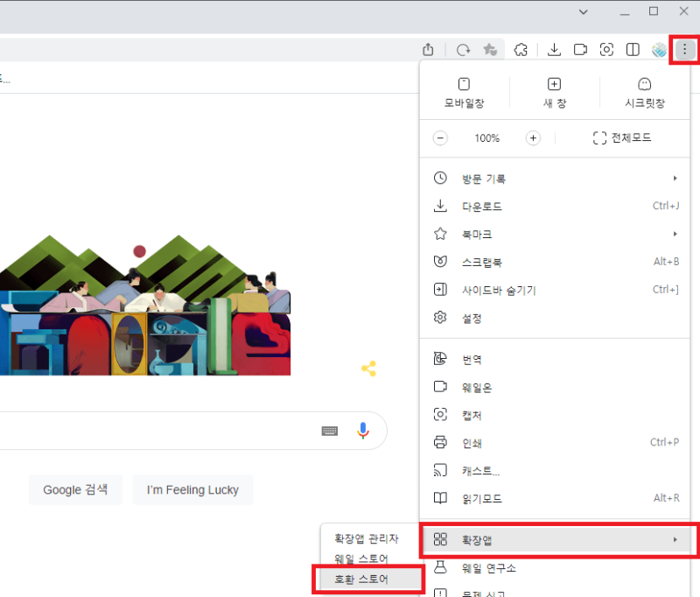Screen dimensions: 700x597
Task: Click the Google 검색 button
Action: point(75,490)
